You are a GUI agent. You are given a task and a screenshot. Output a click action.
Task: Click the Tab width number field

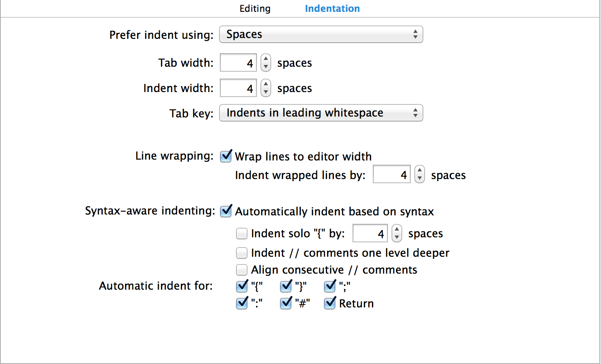click(x=238, y=63)
